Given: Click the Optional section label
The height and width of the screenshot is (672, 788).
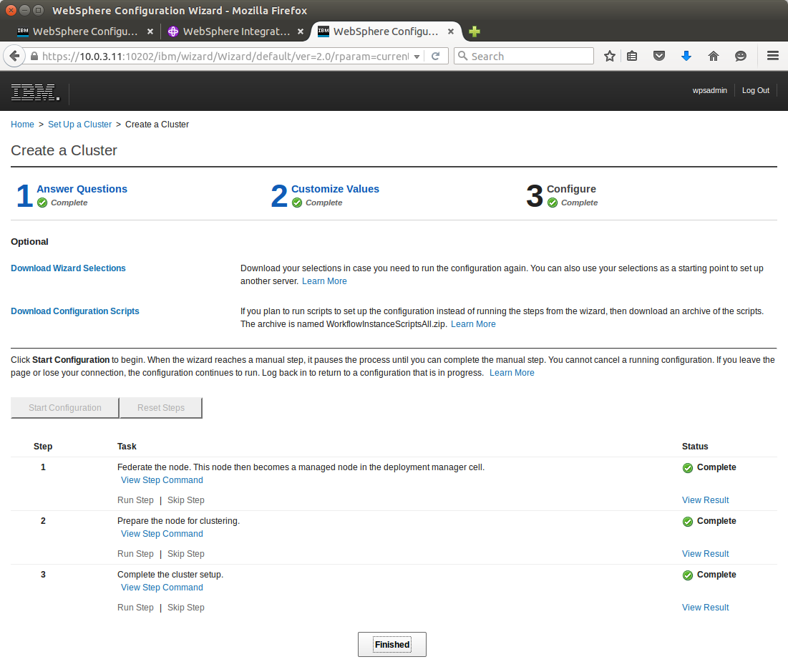Looking at the screenshot, I should [x=29, y=242].
